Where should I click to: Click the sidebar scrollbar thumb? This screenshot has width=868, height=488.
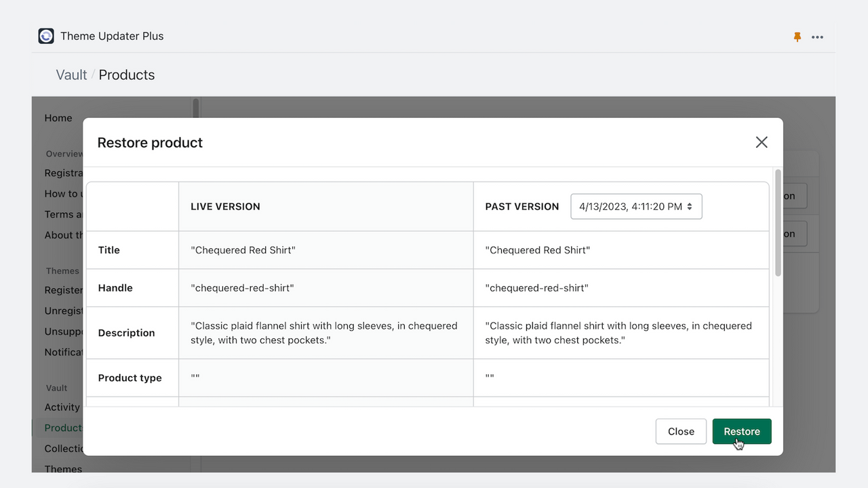196,110
